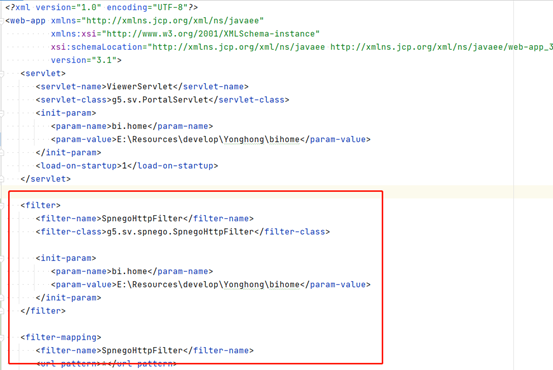This screenshot has height=370, width=553.
Task: Click bihome path in filter param-value
Action: [284, 285]
